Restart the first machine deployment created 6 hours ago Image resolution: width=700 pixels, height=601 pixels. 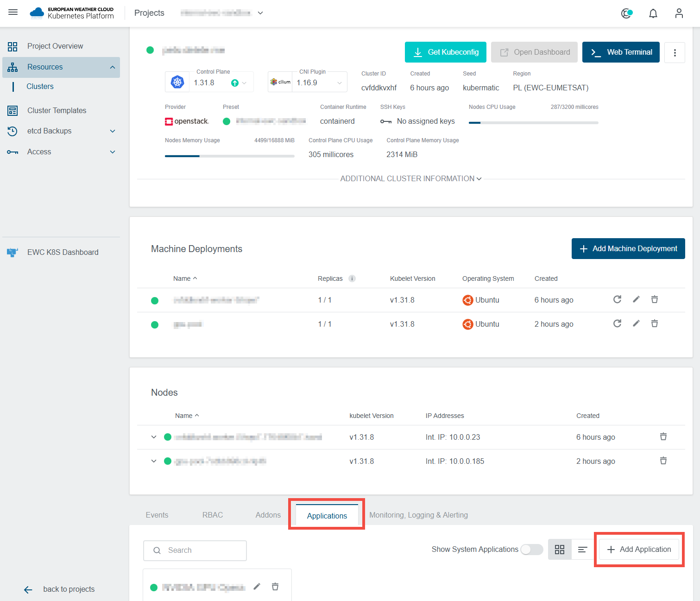click(x=617, y=299)
